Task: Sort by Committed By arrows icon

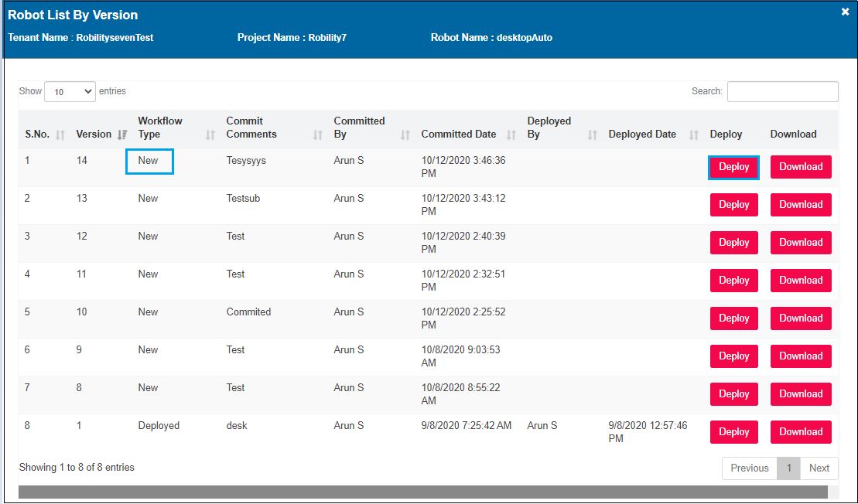Action: (405, 135)
